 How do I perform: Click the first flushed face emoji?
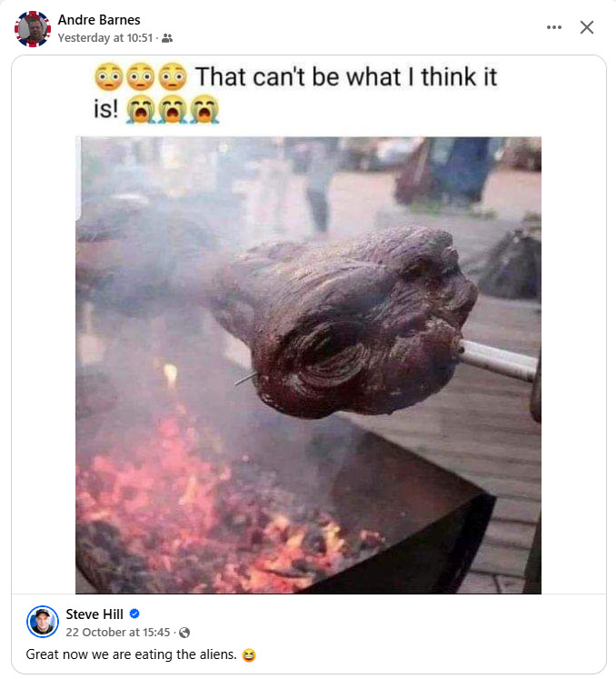[108, 76]
